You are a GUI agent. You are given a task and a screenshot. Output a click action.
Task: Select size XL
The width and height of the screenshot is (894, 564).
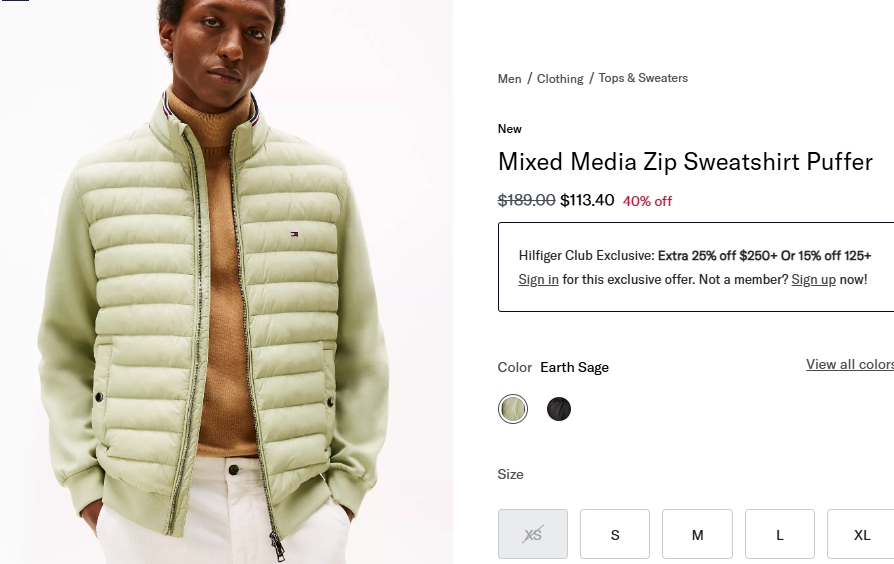pos(861,535)
